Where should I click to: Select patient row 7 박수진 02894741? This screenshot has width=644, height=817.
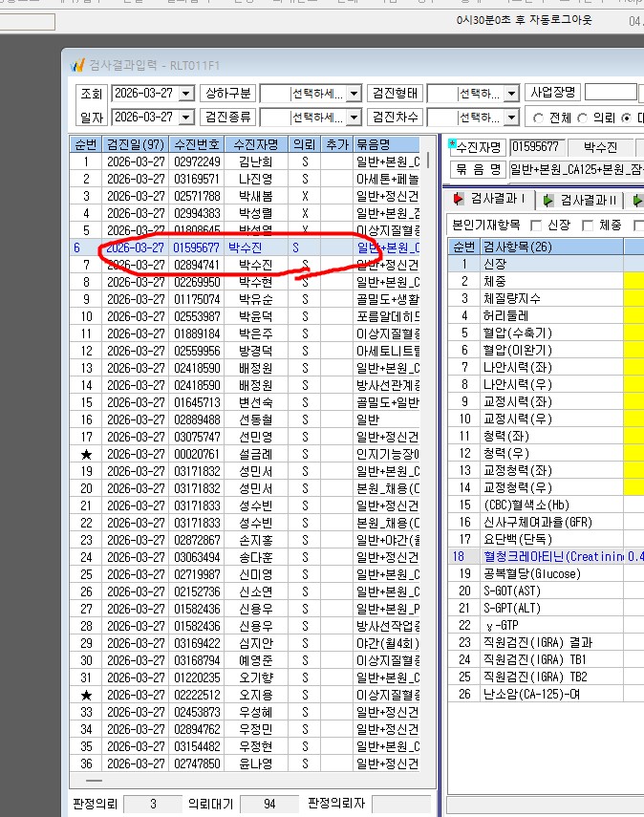(245, 265)
